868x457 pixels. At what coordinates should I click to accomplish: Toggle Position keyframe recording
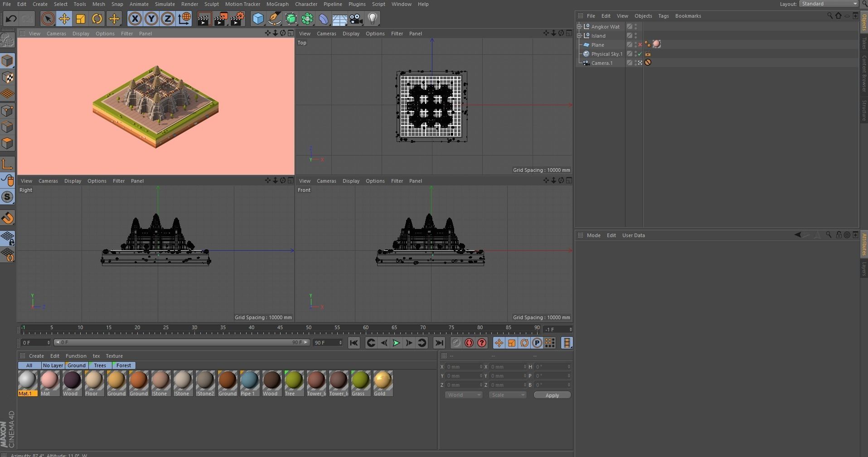coord(499,343)
